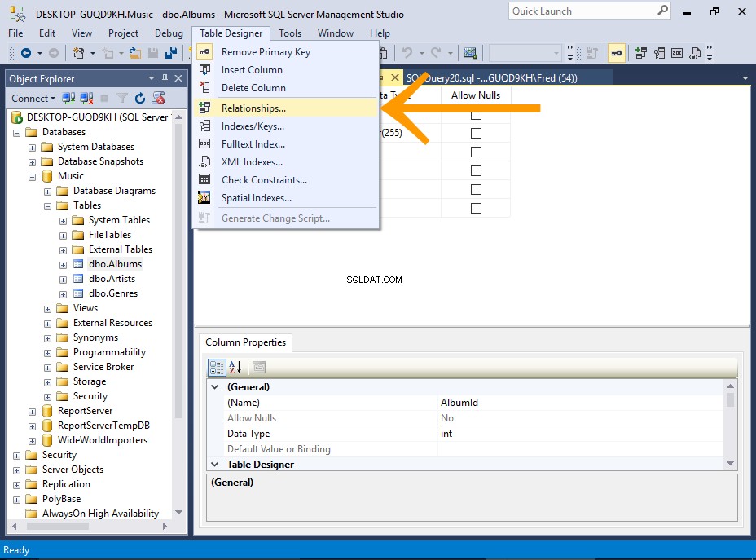Open the Tools menu

pos(290,33)
